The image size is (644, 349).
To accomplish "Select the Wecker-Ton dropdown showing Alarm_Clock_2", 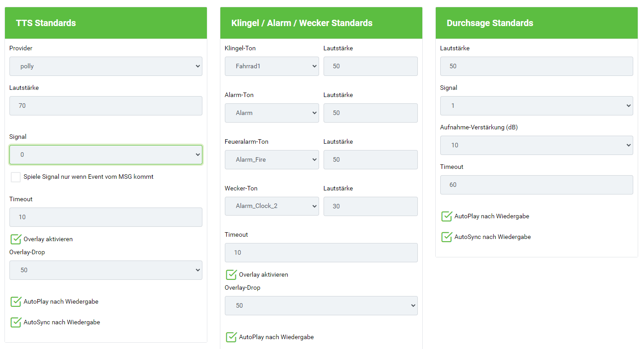I will pos(272,206).
